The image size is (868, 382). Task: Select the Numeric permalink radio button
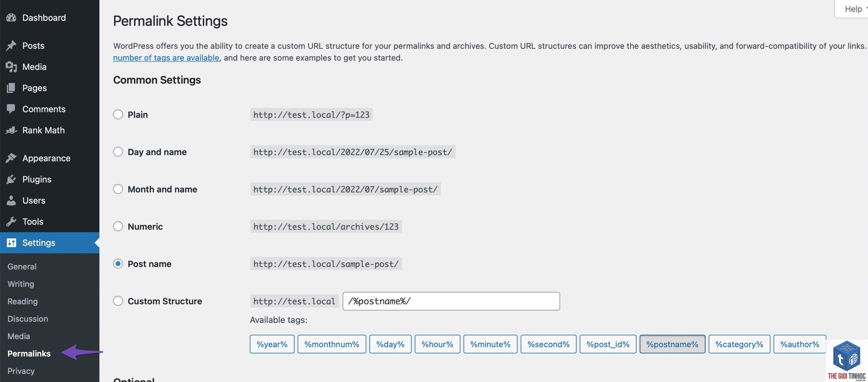pyautogui.click(x=118, y=227)
